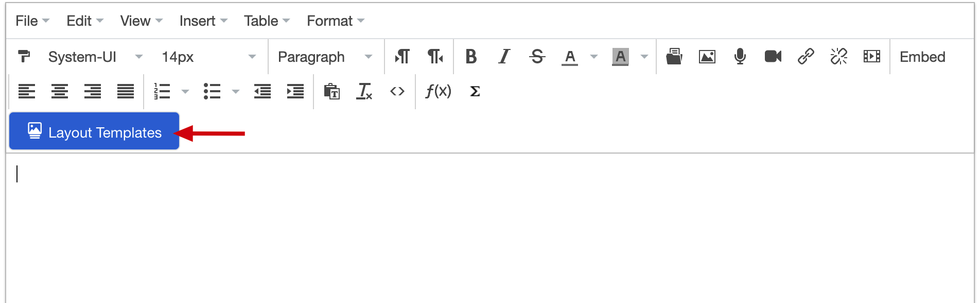Screen dimensions: 980x303
Task: Open the source code brackets icon
Action: (397, 91)
